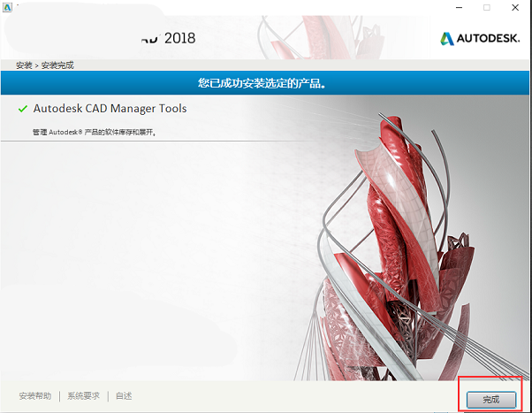Click the 完成 (Finish) button
This screenshot has width=532, height=413.
coord(491,400)
